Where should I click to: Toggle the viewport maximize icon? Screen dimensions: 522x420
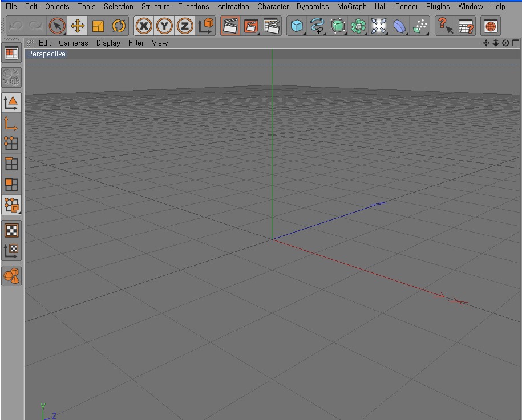click(516, 43)
